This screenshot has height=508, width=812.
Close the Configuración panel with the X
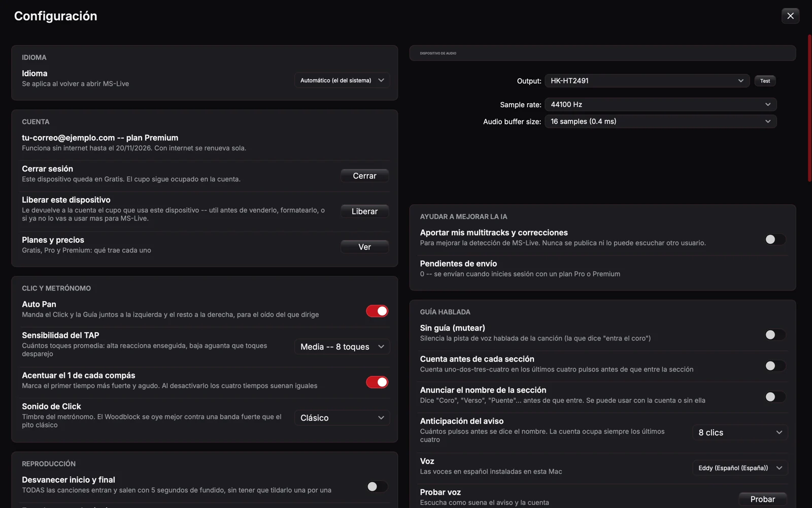pyautogui.click(x=790, y=16)
